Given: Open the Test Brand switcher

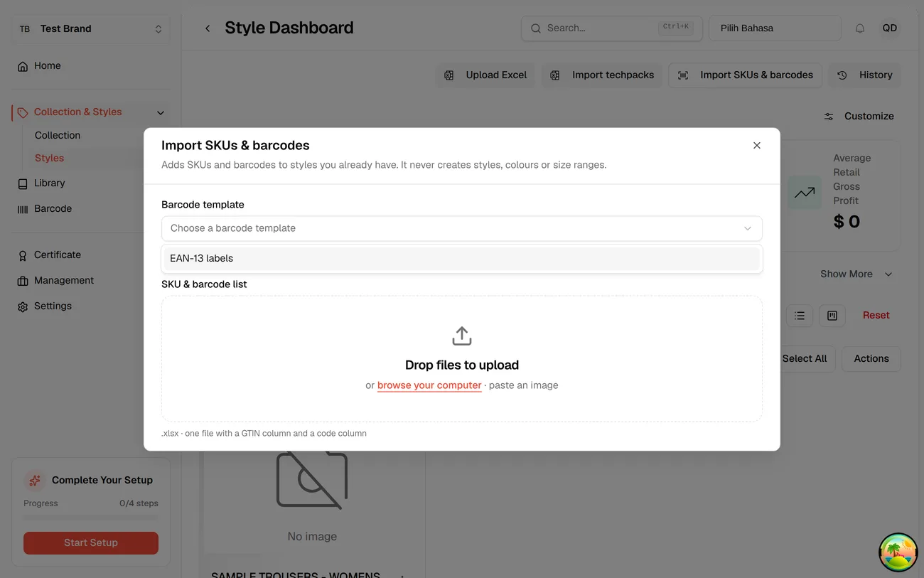Looking at the screenshot, I should 91,29.
